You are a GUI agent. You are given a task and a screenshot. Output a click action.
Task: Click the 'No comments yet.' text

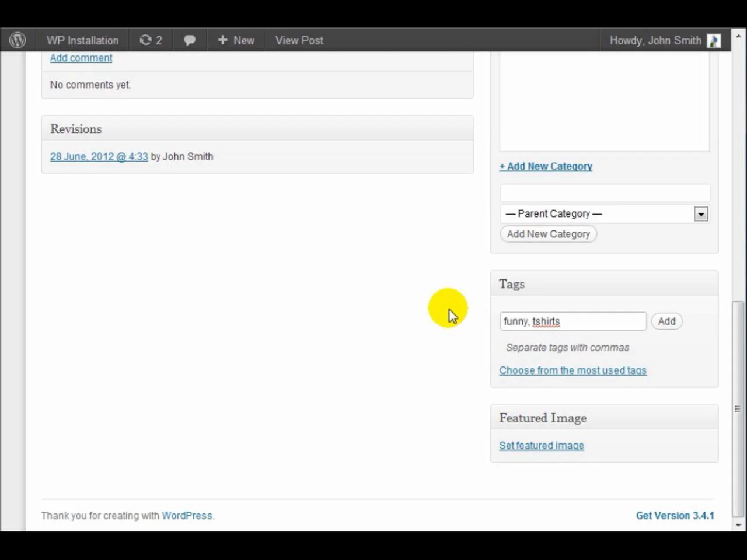tap(90, 85)
